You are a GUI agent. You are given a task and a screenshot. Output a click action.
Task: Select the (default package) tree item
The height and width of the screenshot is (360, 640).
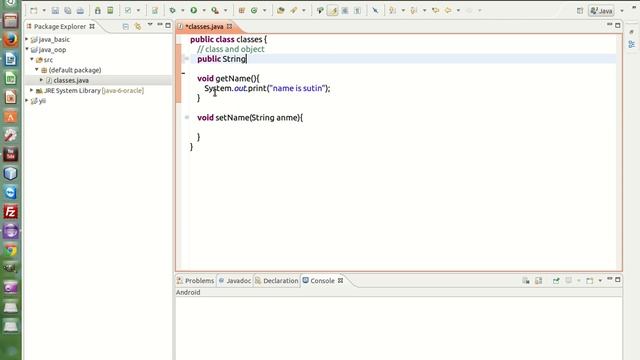(75, 70)
